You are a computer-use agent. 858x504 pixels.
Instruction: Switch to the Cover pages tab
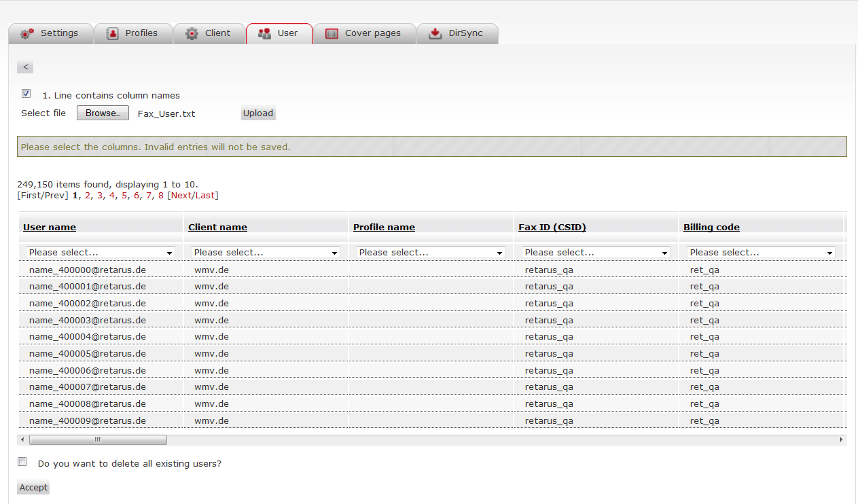point(372,33)
